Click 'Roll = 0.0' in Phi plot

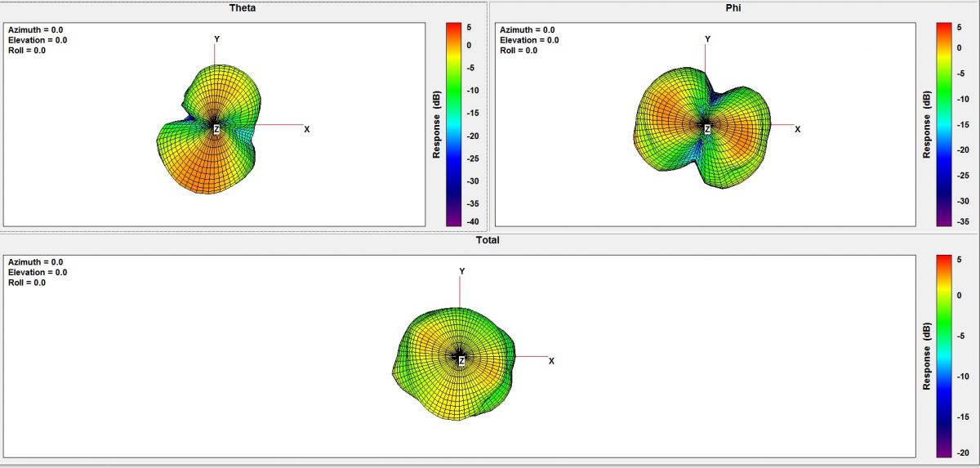point(519,51)
